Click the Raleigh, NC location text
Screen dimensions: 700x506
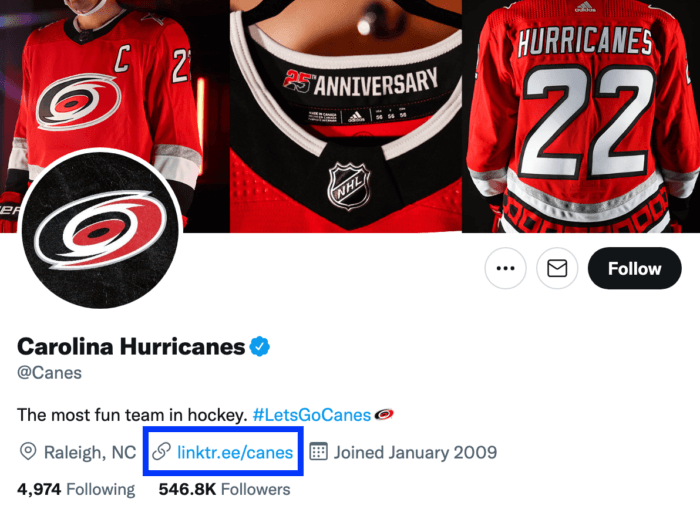[90, 452]
